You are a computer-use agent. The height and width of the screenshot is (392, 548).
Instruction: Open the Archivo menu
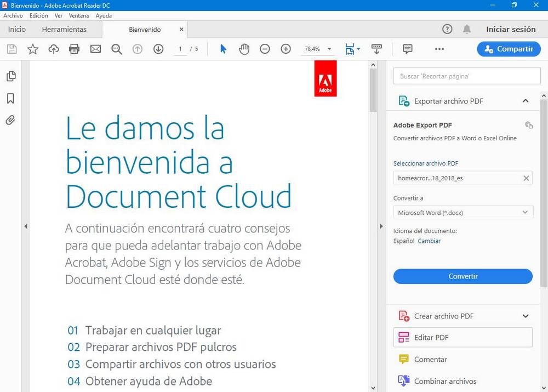(13, 15)
